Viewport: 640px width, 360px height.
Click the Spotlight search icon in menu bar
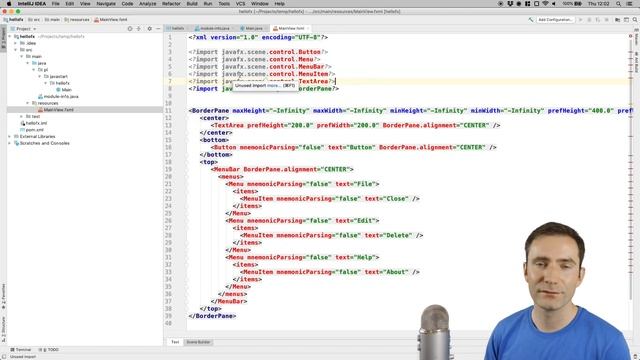click(x=619, y=4)
